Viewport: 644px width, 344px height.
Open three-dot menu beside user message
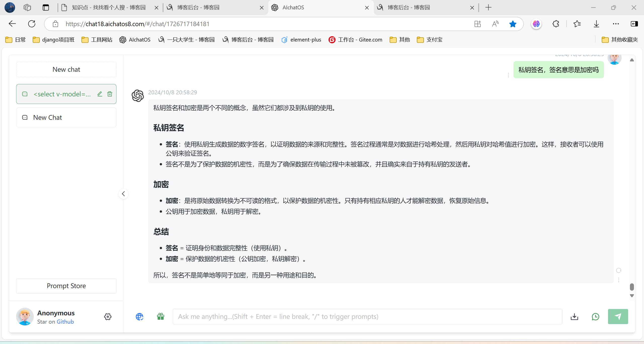508,75
